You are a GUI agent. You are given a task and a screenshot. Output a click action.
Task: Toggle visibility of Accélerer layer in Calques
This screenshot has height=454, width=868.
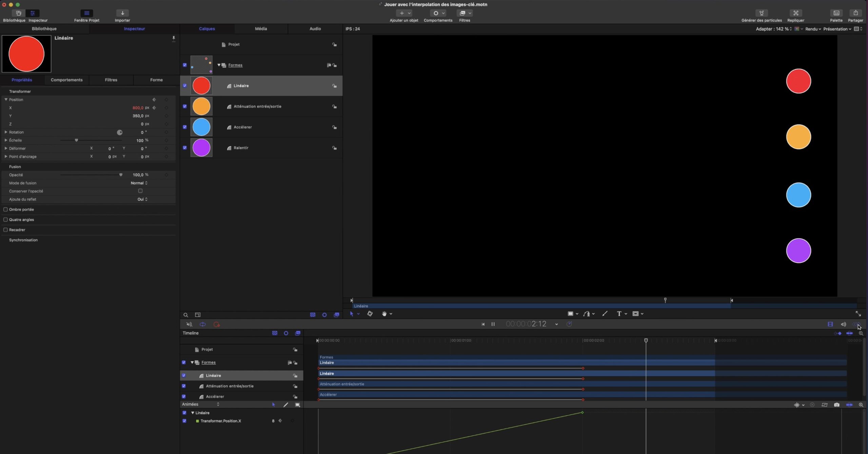[x=185, y=127]
